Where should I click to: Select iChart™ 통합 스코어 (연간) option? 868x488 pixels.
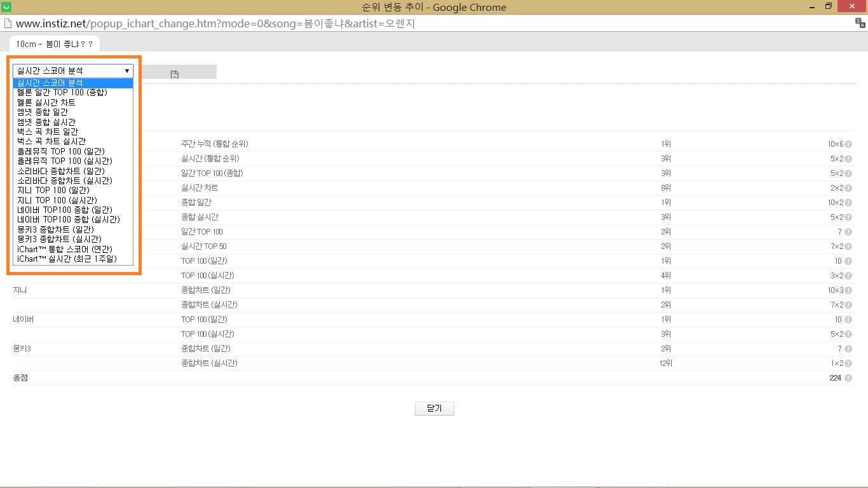[73, 249]
